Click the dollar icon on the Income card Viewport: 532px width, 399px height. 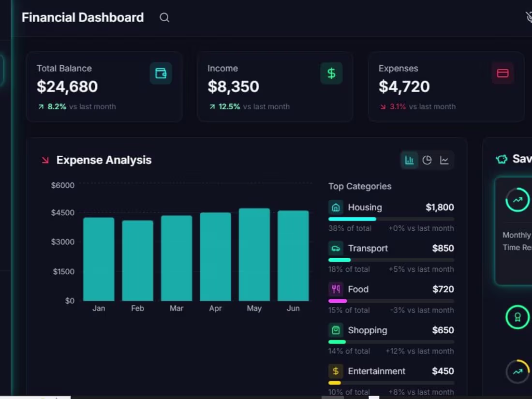(x=331, y=73)
